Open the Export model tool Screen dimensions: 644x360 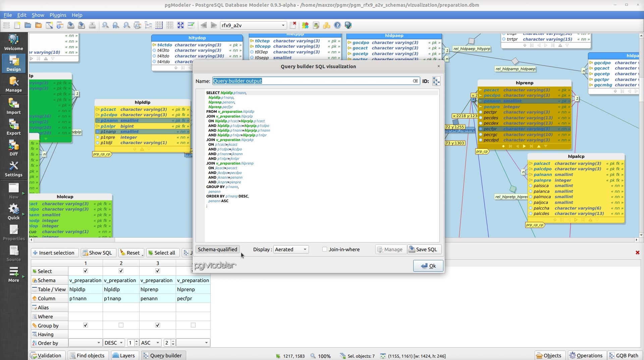(13, 127)
